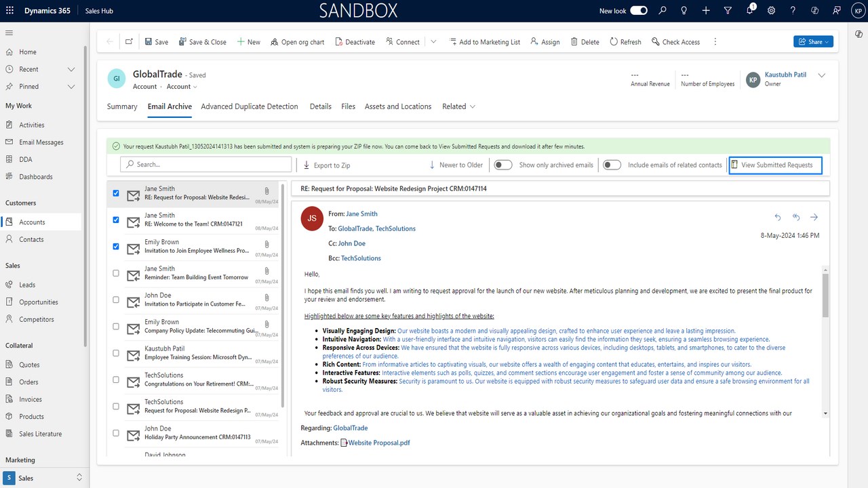Click Export to Zip
Image resolution: width=868 pixels, height=488 pixels.
click(326, 165)
